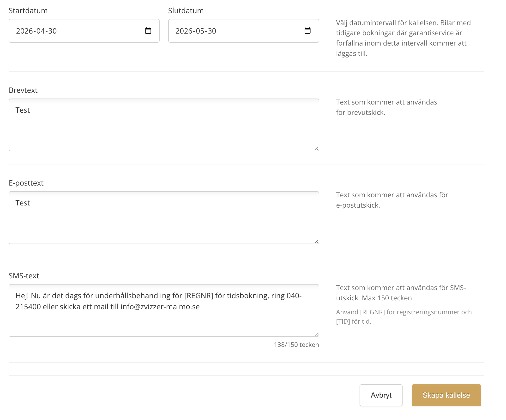Click the Skapa kallelse button
This screenshot has height=420, width=506.
click(x=446, y=395)
